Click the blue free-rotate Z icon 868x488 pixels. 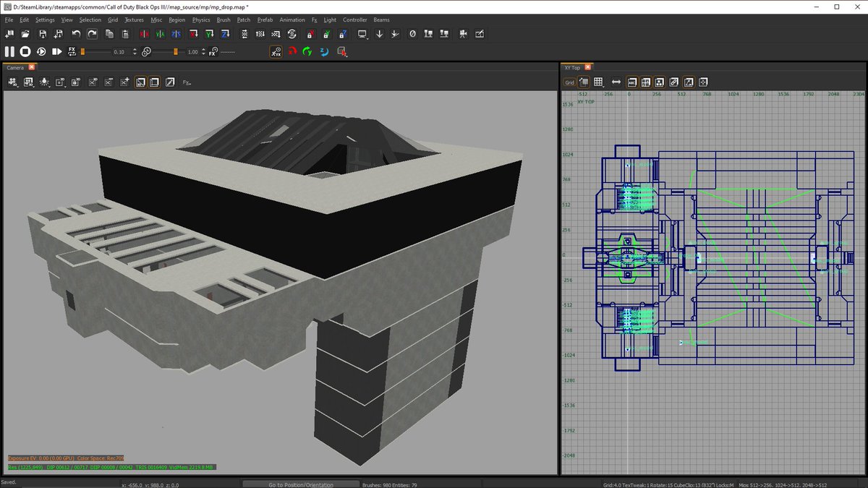coord(323,51)
